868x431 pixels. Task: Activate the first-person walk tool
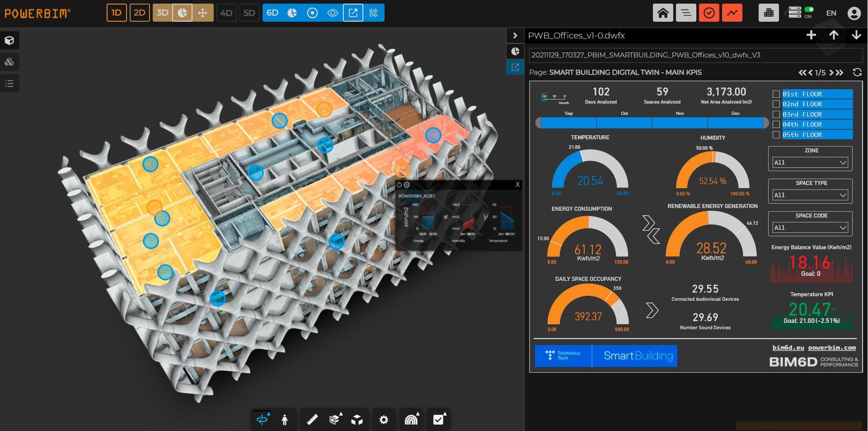point(285,419)
